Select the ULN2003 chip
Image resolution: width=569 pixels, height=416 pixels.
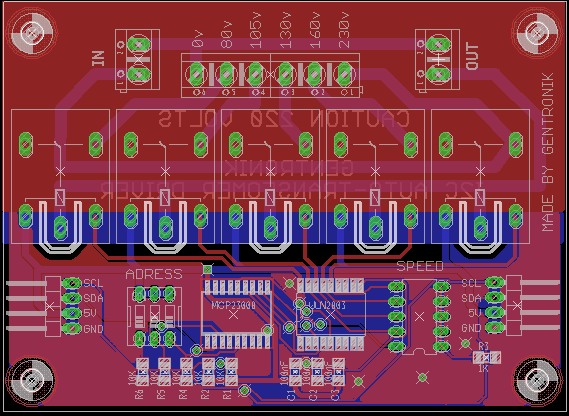point(330,314)
